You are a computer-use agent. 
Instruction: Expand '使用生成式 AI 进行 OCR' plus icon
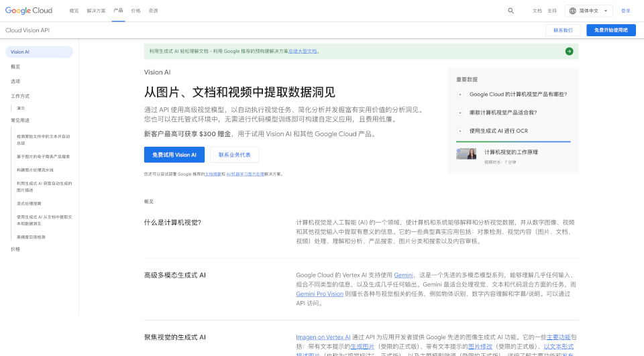coord(460,131)
